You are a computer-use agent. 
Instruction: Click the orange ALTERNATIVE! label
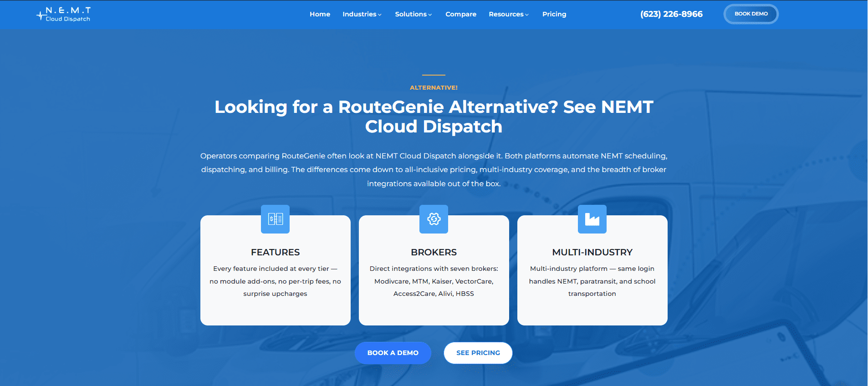(434, 87)
